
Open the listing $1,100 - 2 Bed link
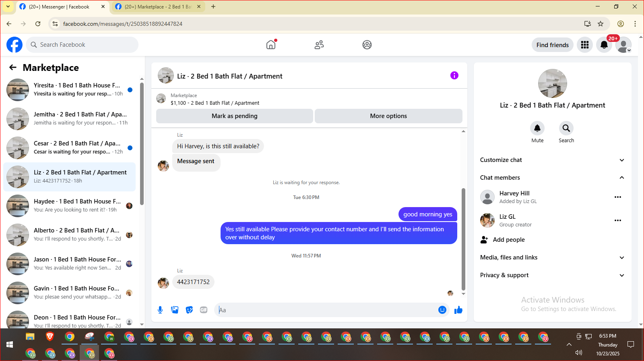coord(215,103)
